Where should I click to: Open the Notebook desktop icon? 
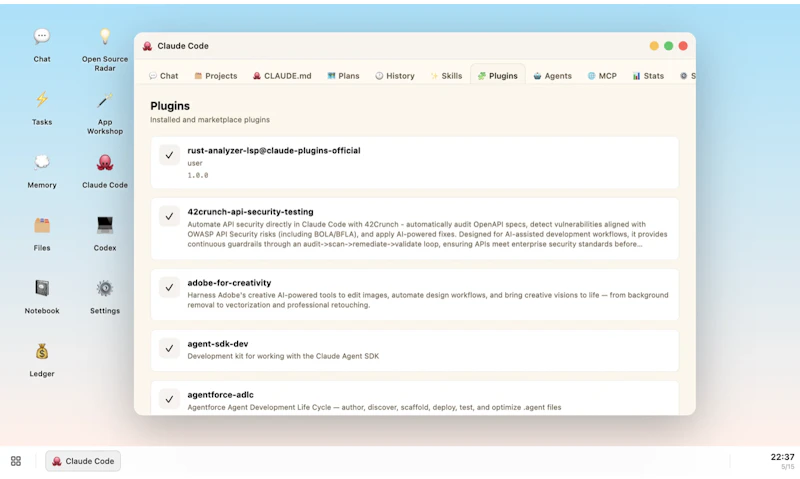[x=42, y=288]
